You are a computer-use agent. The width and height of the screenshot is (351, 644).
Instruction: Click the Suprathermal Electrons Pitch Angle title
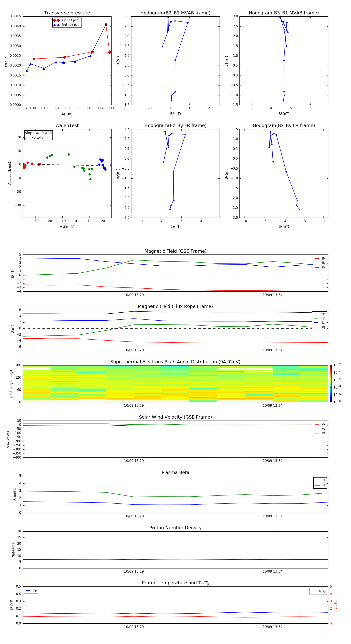click(175, 362)
